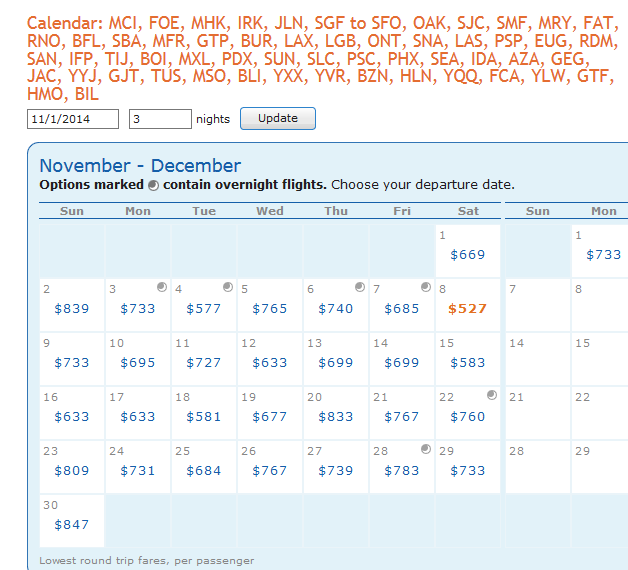The height and width of the screenshot is (570, 628).
Task: Select the $583 fare on November 15
Action: point(468,363)
